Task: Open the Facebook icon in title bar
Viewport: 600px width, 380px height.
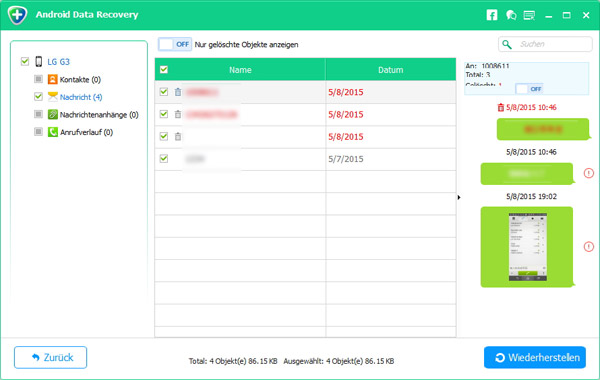Action: point(492,15)
